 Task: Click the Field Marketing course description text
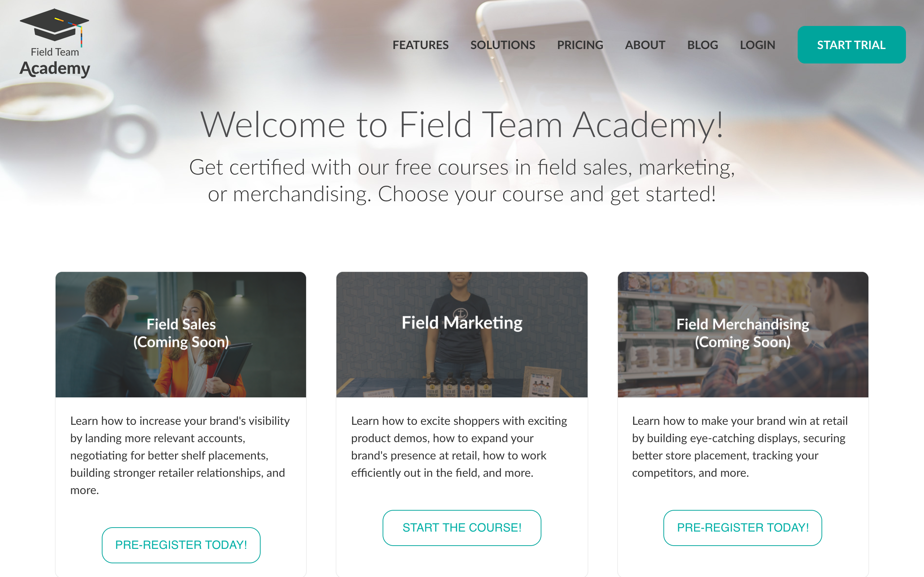click(459, 446)
